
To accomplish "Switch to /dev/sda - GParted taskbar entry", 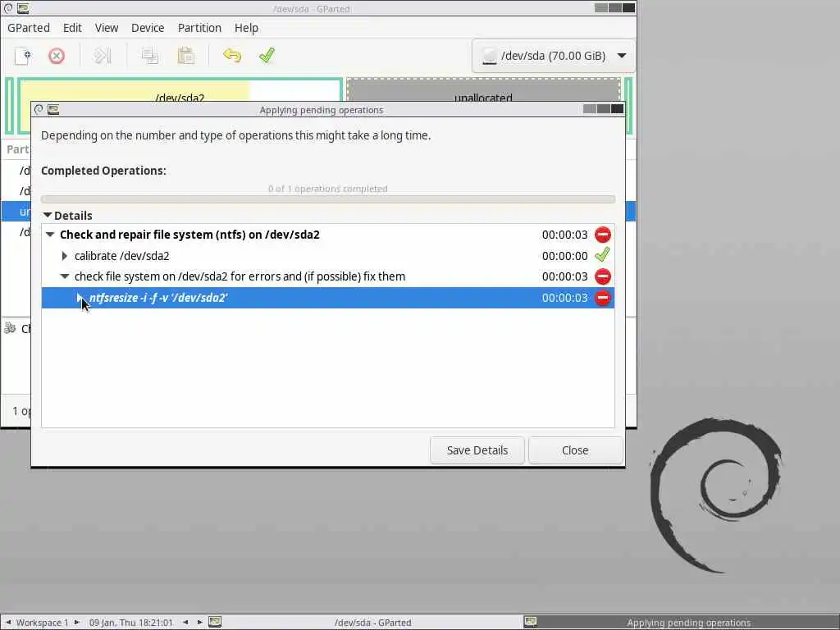I will 373,623.
